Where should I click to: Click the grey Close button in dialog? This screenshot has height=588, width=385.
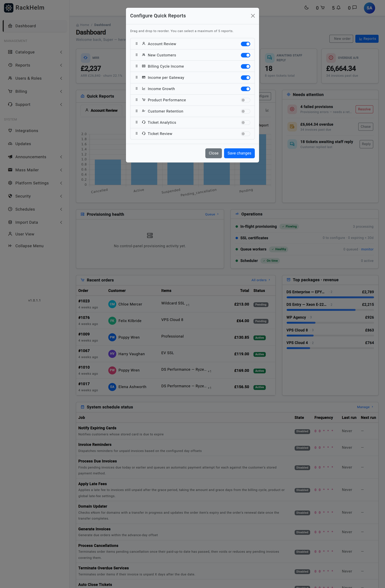tap(213, 153)
